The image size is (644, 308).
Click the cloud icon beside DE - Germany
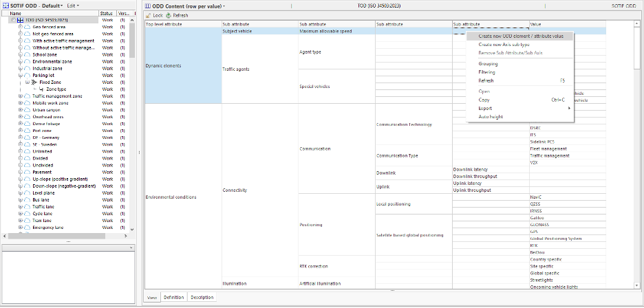28,137
